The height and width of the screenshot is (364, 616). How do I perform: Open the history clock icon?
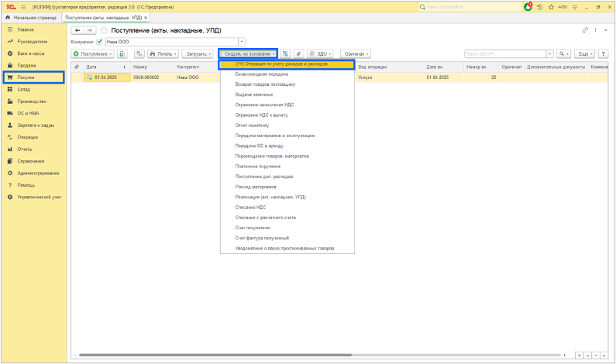point(540,7)
